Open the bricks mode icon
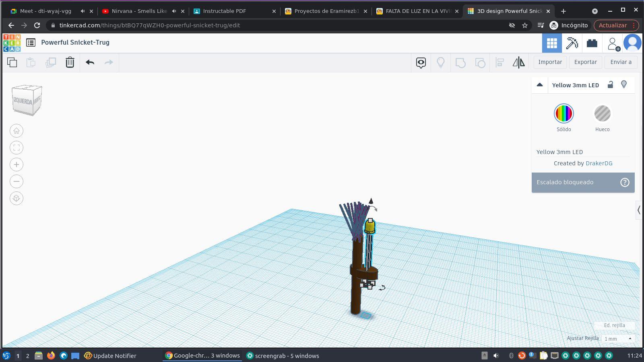 592,43
